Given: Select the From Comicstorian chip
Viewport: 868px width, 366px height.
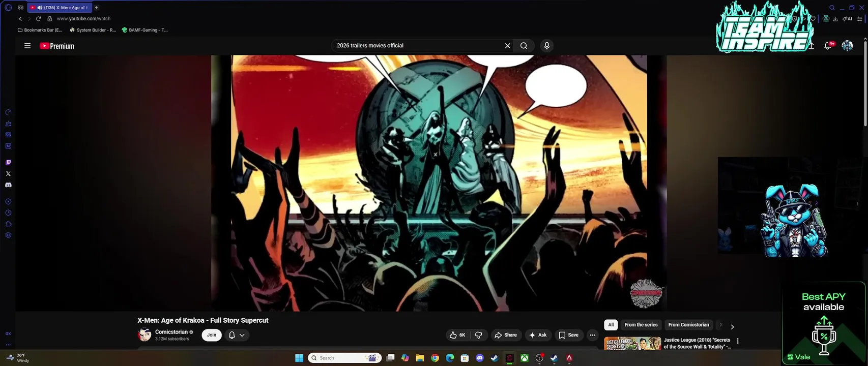Looking at the screenshot, I should [688, 325].
